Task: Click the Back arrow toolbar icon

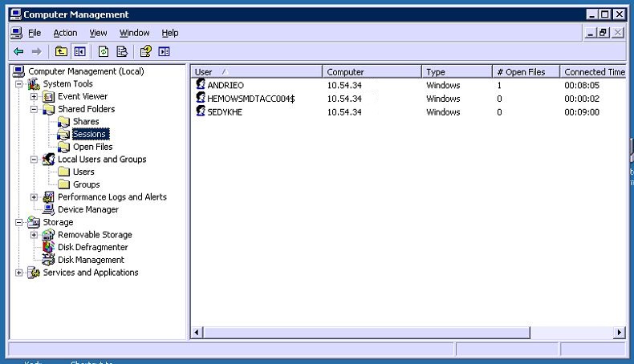Action: pyautogui.click(x=18, y=51)
